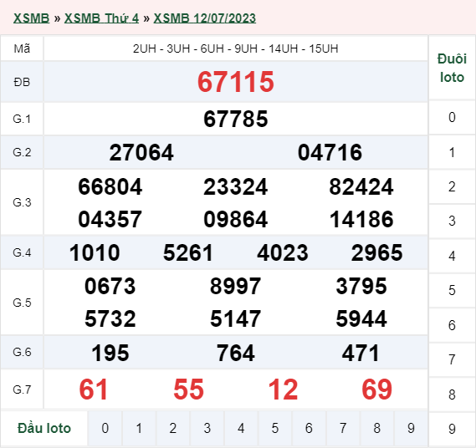Open the XSMB breadcrumb link

[31, 18]
